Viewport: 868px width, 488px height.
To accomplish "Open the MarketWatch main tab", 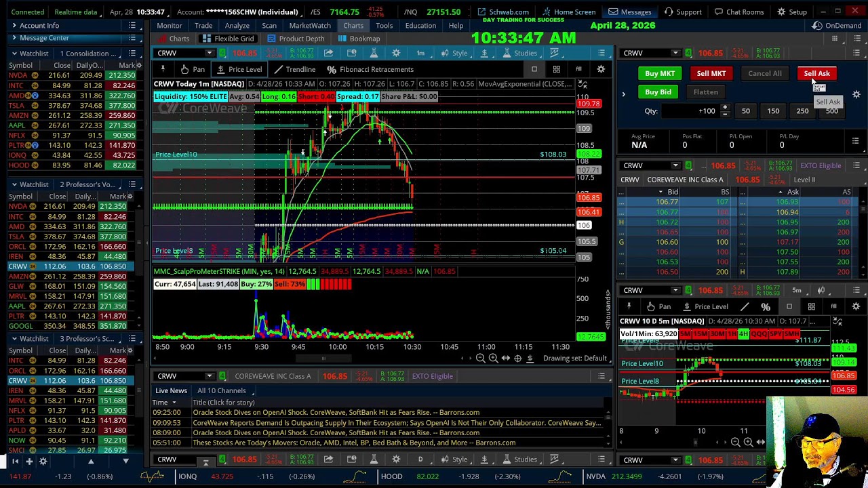I will (310, 26).
